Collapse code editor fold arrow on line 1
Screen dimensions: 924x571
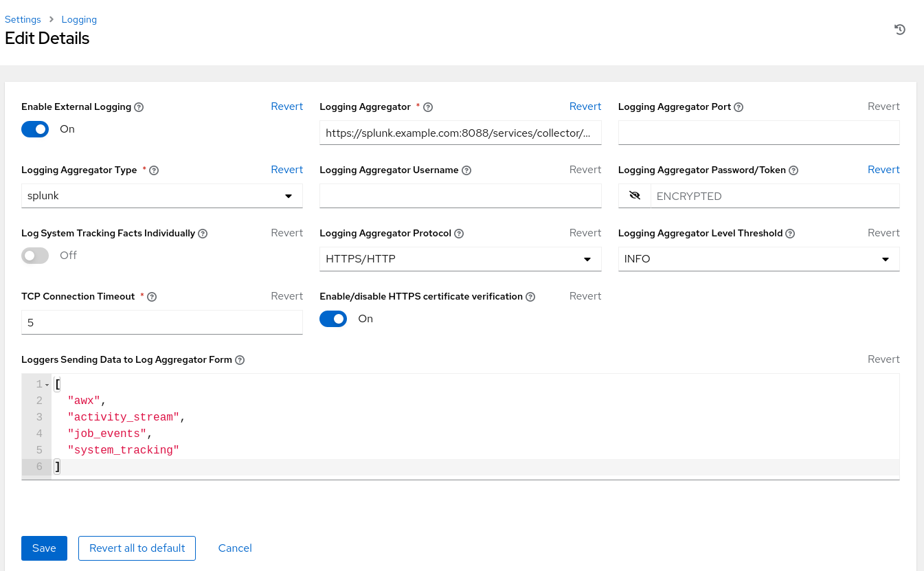pos(47,385)
